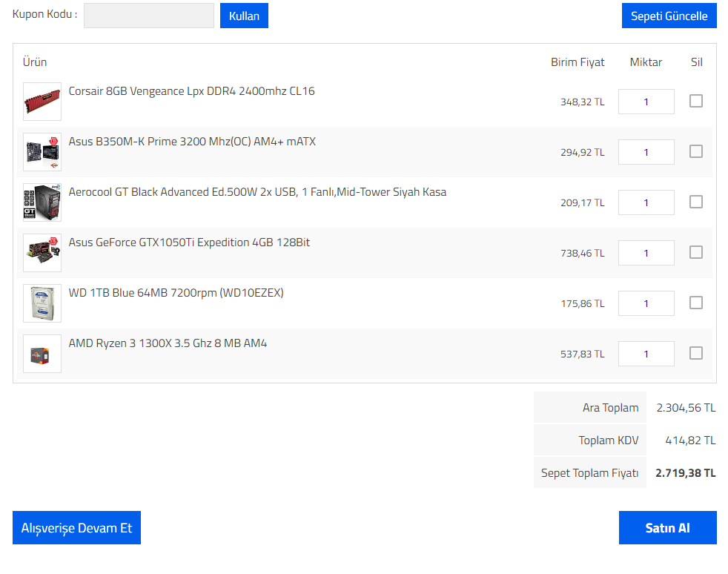Select delete checkbox for WD 1TB Blue
The width and height of the screenshot is (728, 574).
[695, 303]
